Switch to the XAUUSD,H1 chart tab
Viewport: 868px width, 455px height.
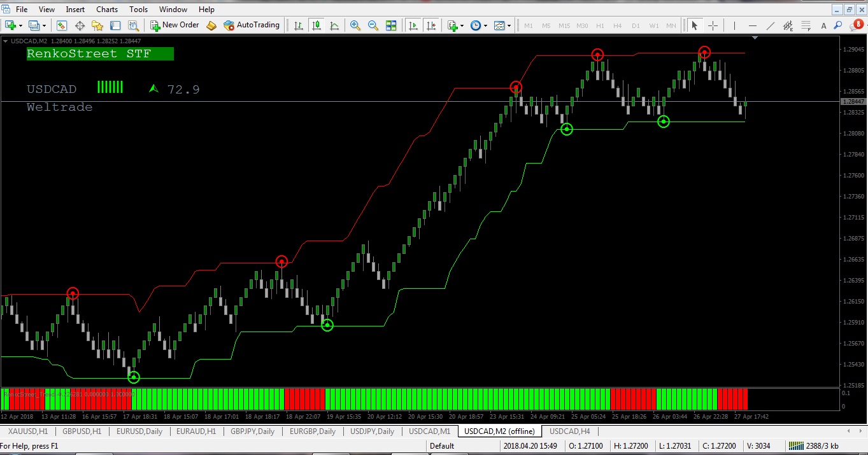(28, 431)
